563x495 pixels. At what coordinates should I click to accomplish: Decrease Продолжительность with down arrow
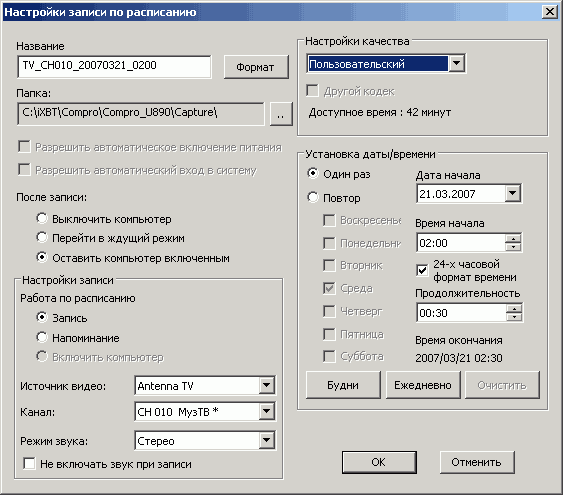(x=514, y=317)
